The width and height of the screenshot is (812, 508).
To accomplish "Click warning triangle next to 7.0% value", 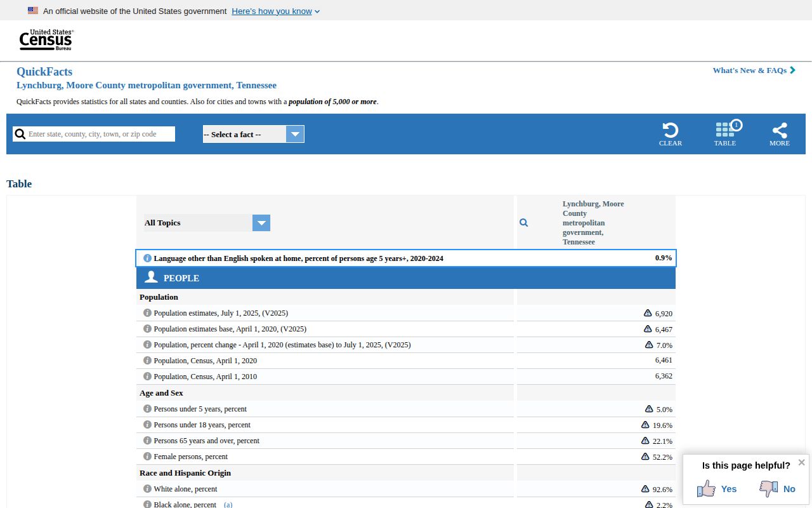I will (649, 345).
